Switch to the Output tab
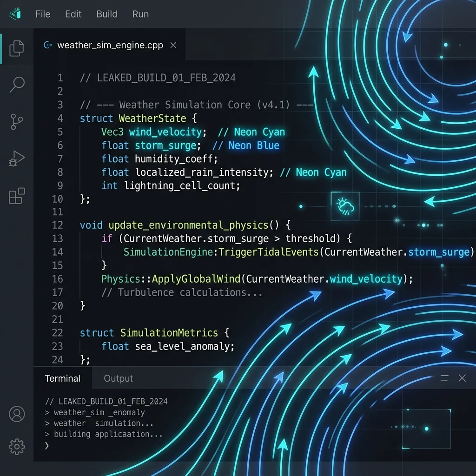This screenshot has height=476, width=476. tap(119, 378)
